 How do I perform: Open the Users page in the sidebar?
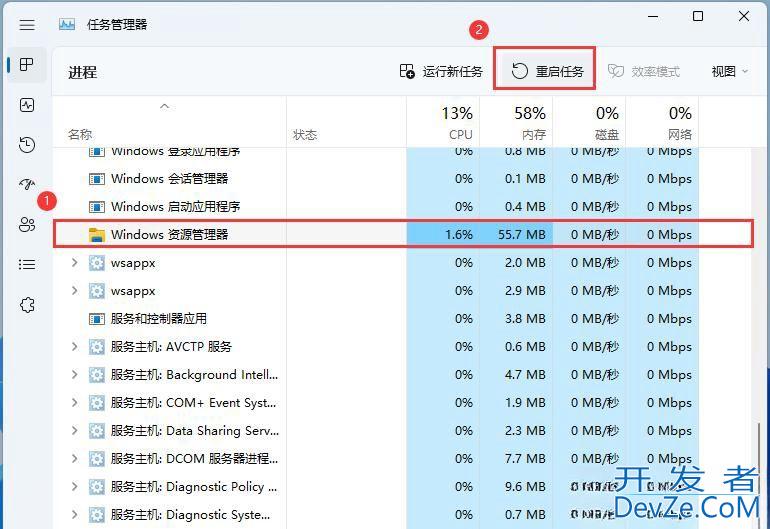tap(27, 224)
